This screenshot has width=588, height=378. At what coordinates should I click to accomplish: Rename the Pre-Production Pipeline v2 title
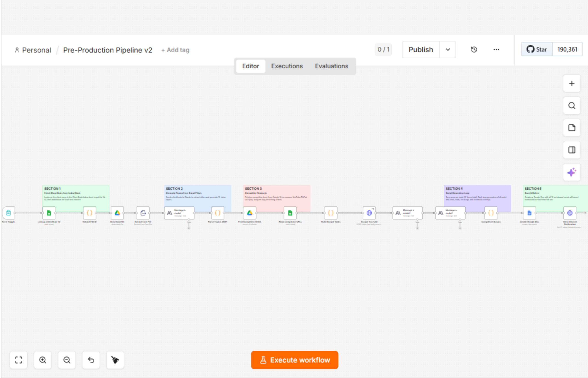pos(107,50)
